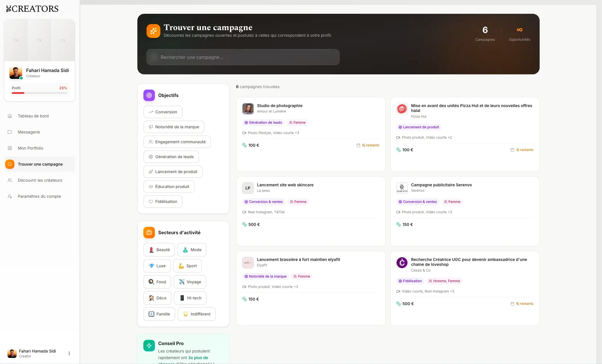The image size is (602, 364).
Task: Open the three-dot menu beside Fahari Hamada Sidi
Action: coord(69,353)
